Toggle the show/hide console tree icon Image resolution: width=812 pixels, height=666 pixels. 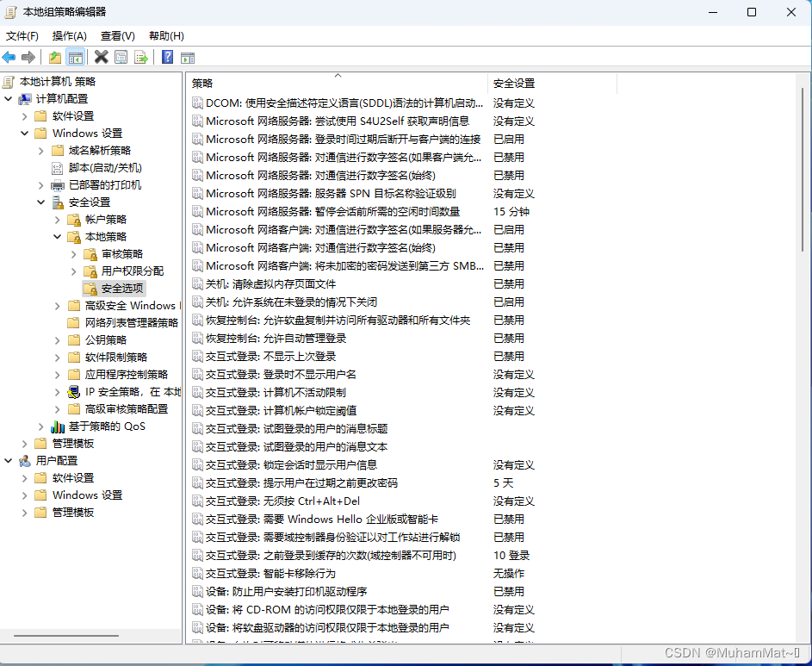76,57
